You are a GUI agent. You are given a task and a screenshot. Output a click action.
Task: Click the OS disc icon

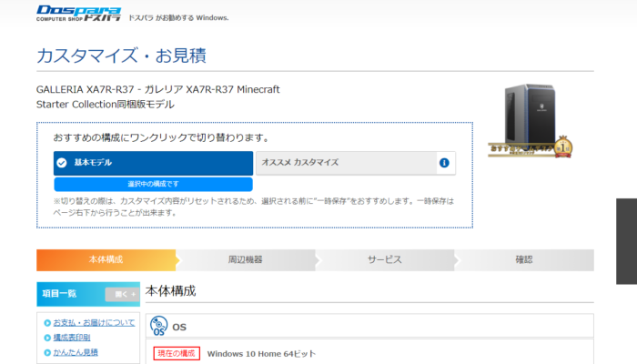(x=158, y=326)
